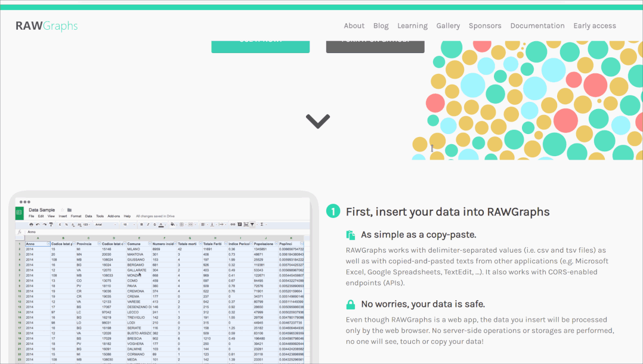
Task: Select the MILANO cell
Action: pos(138,249)
